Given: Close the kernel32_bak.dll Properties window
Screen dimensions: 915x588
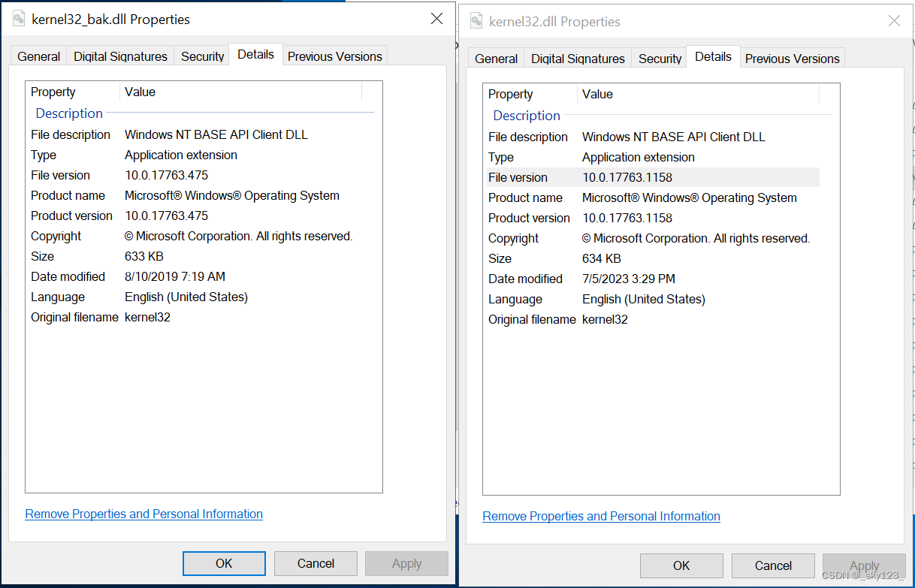Looking at the screenshot, I should 436,19.
